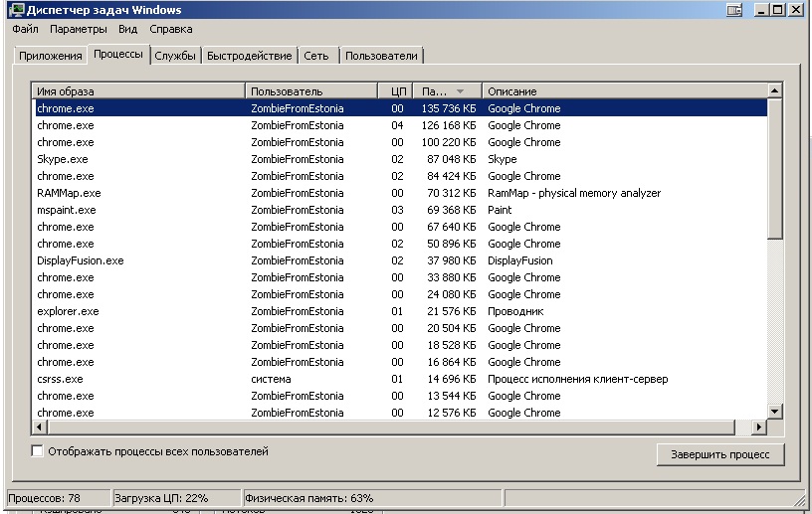This screenshot has height=514, width=812.
Task: Click the система user cell
Action: click(271, 379)
